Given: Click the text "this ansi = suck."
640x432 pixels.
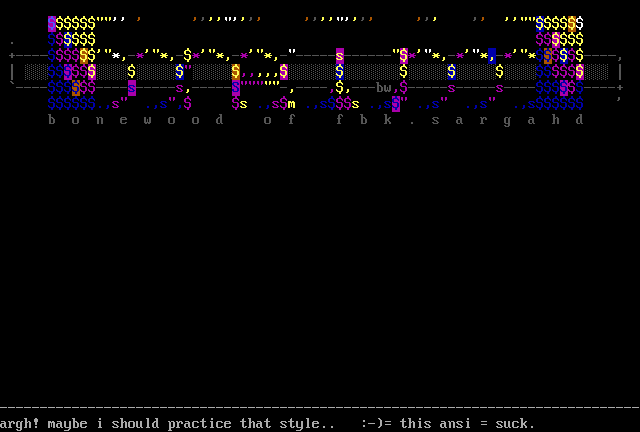Looking at the screenshot, I should tap(468, 424).
